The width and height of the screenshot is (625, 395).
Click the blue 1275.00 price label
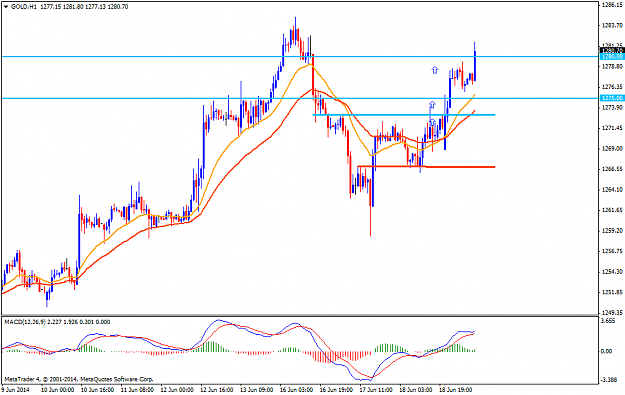click(612, 98)
